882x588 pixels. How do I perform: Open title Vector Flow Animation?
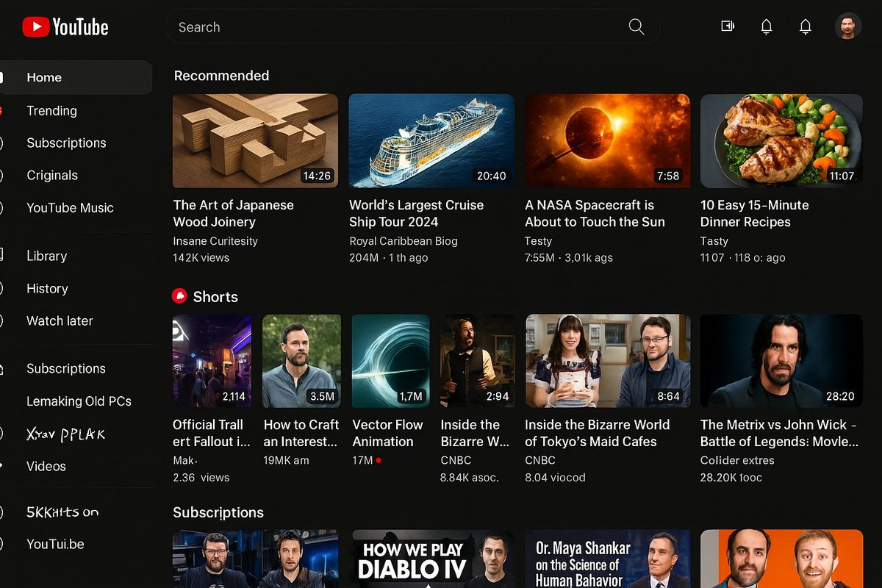[387, 433]
